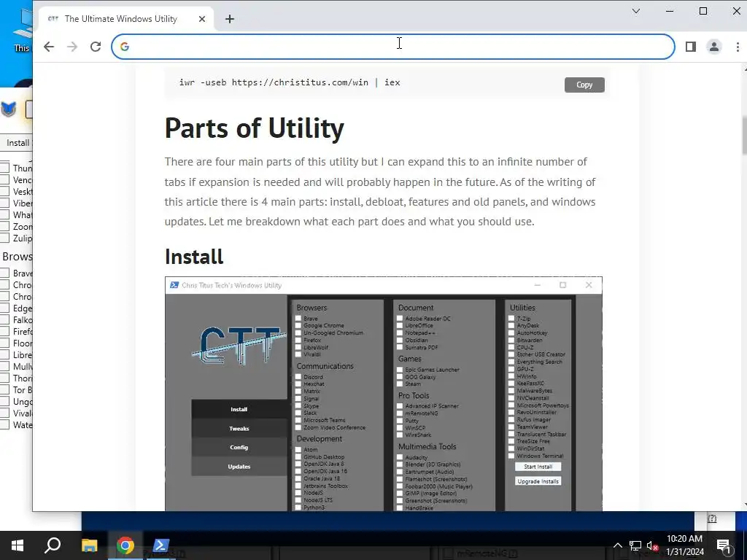The height and width of the screenshot is (560, 747).
Task: Click the browser forward arrow
Action: 72,47
